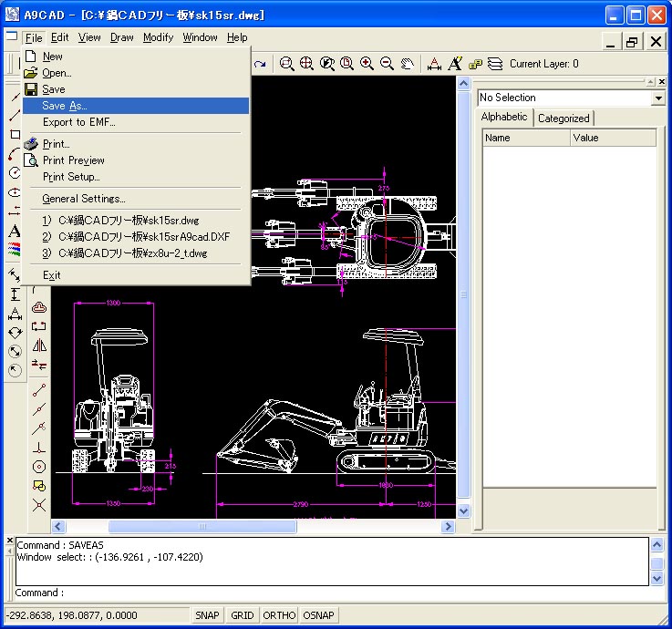Image resolution: width=672 pixels, height=629 pixels.
Task: Activate the Pan hand tool
Action: [408, 64]
